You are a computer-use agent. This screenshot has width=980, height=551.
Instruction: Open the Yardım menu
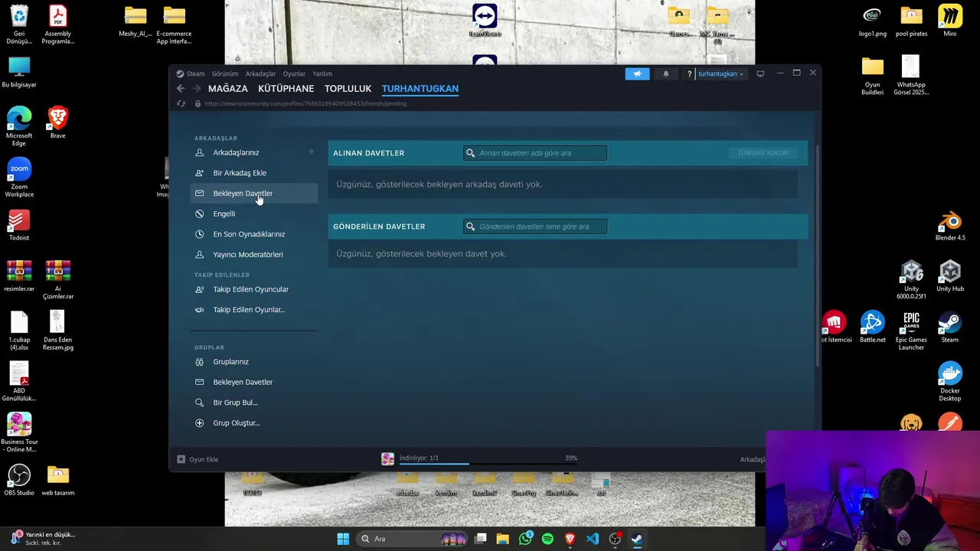(322, 73)
